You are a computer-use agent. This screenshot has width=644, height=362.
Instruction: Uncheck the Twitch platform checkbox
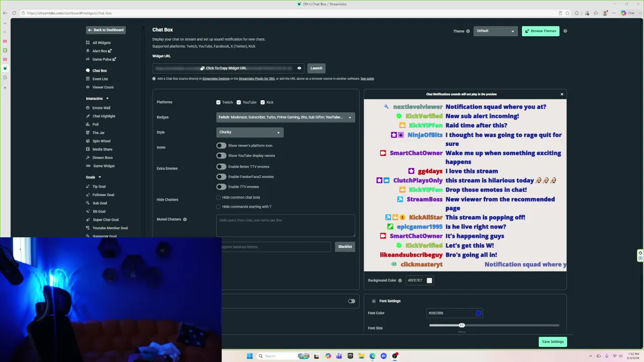(218, 102)
